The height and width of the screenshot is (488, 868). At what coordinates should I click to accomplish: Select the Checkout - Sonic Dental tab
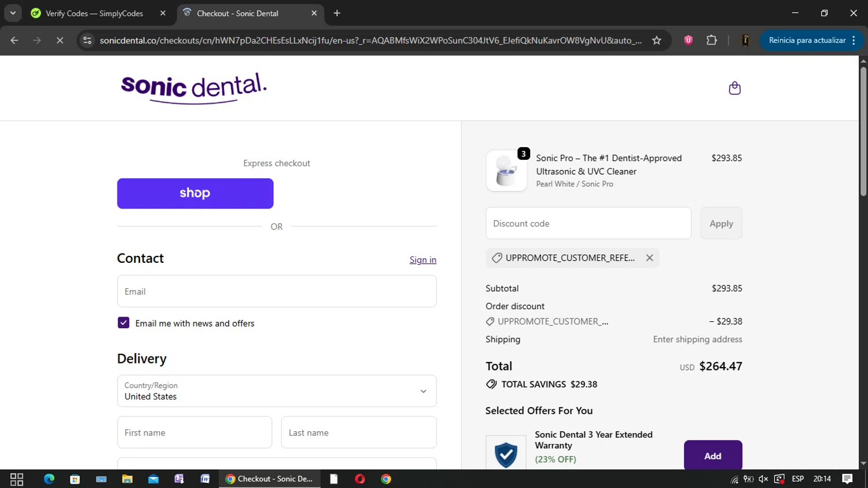[x=237, y=13]
